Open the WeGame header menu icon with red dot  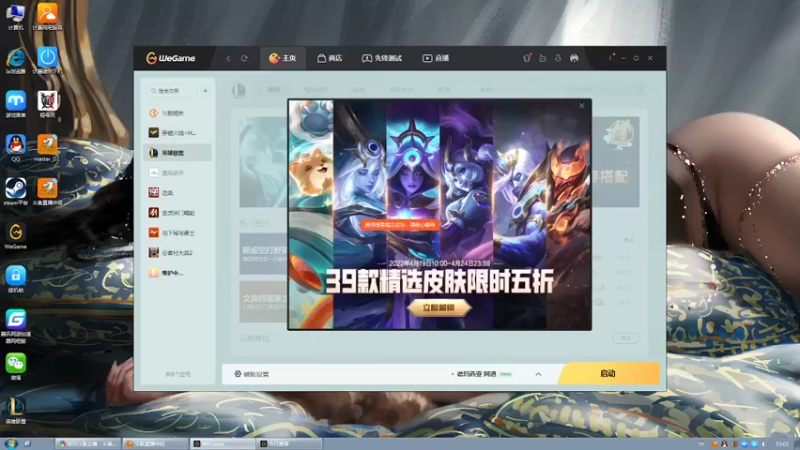[610, 58]
